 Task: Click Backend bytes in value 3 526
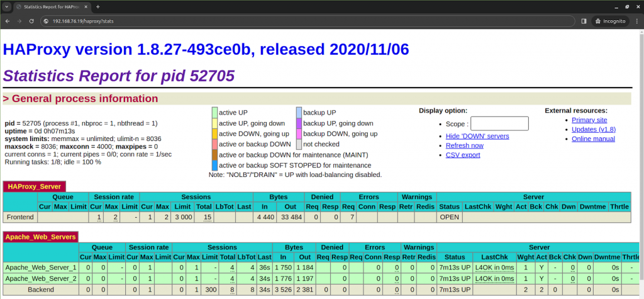click(x=283, y=290)
